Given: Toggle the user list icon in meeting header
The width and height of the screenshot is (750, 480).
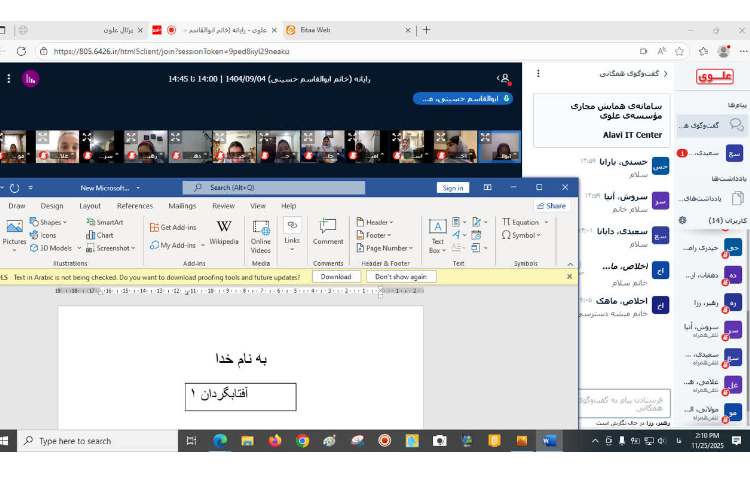Looking at the screenshot, I should [505, 78].
